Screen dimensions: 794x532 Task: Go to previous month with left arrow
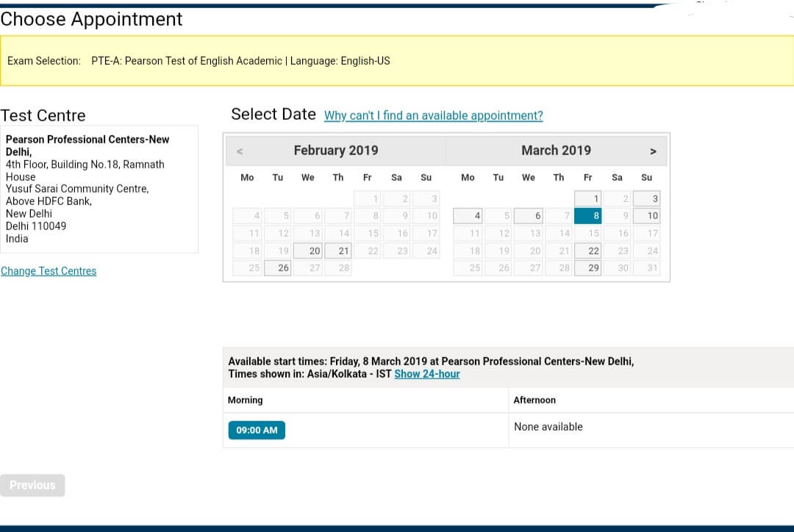click(240, 151)
